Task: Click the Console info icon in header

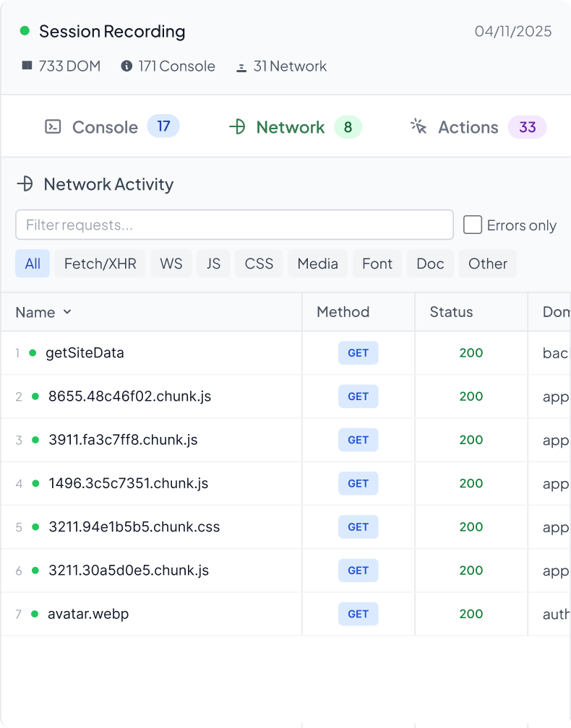Action: (126, 66)
